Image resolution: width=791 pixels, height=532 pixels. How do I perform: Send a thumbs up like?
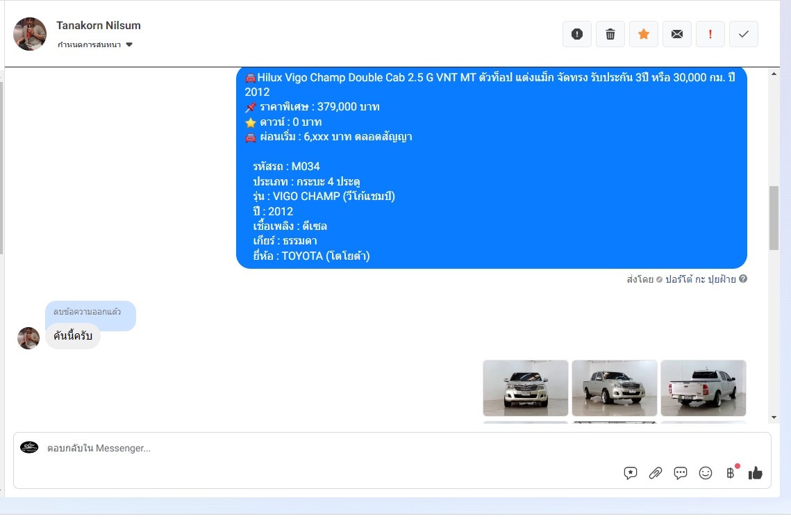755,473
